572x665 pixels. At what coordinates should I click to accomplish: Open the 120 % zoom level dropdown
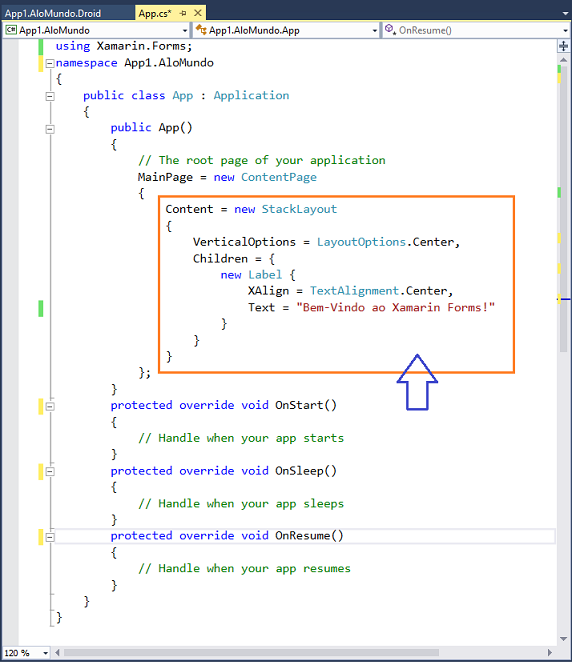(45, 653)
